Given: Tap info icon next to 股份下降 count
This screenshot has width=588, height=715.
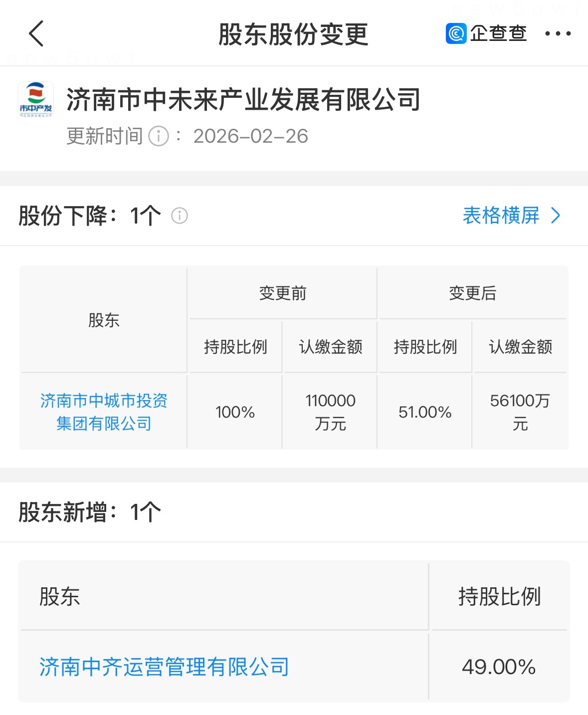Looking at the screenshot, I should click(x=180, y=216).
